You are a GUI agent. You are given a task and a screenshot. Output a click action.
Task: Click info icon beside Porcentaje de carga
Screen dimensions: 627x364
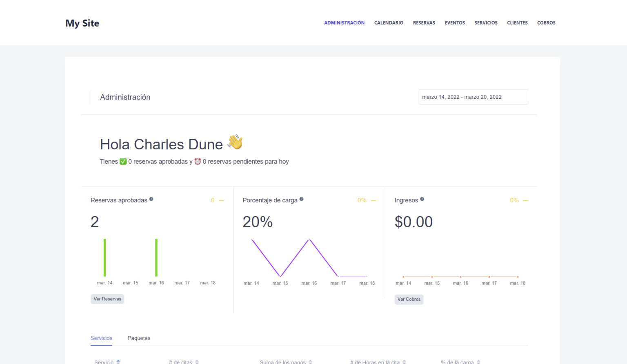[301, 199]
